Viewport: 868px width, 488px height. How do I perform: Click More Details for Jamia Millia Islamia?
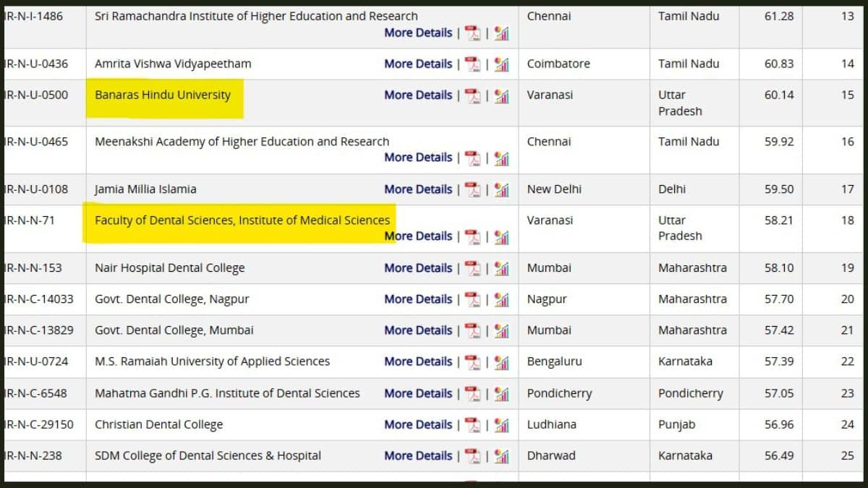[x=418, y=189]
